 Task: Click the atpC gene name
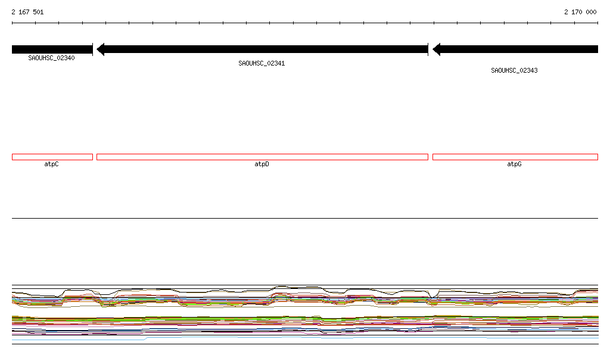coord(51,164)
